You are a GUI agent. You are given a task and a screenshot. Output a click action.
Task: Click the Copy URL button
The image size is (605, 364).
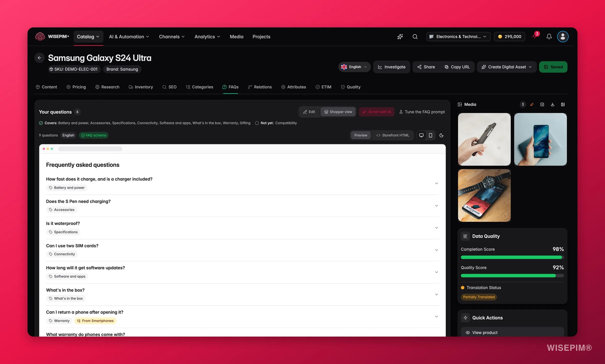[457, 67]
